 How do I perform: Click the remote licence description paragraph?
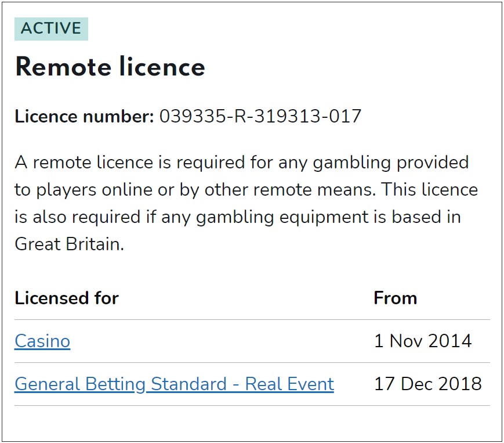[x=246, y=203]
